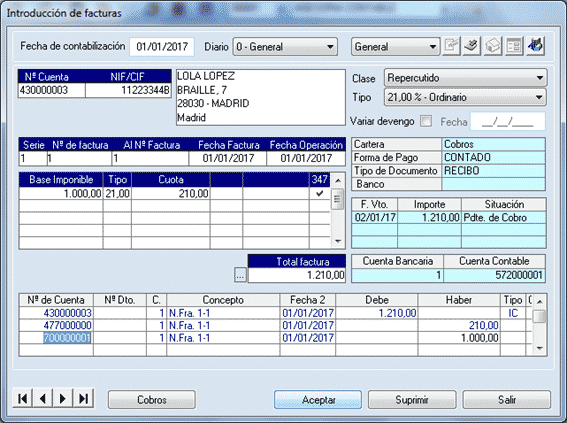Click the Situación cell Pdte. de Cobro

point(504,218)
